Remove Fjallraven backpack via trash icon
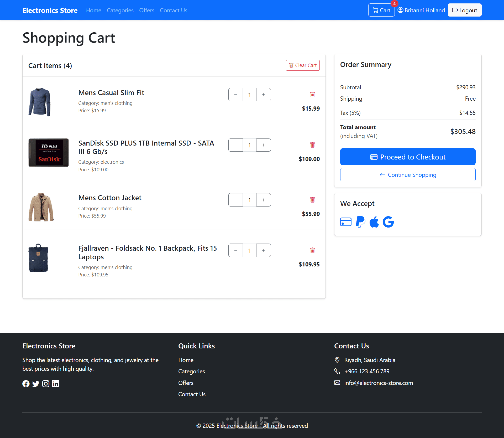The image size is (504, 438). [x=312, y=250]
